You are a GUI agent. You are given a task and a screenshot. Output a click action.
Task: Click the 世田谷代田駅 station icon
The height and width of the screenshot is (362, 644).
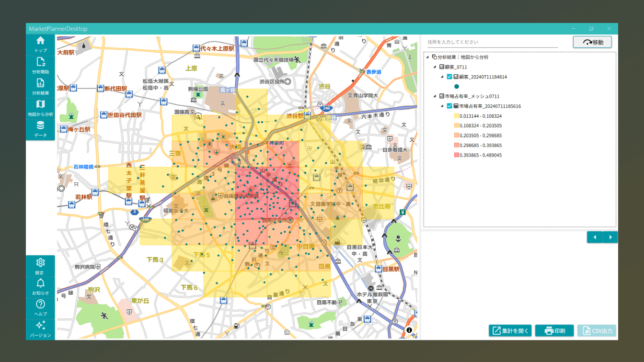tap(103, 115)
